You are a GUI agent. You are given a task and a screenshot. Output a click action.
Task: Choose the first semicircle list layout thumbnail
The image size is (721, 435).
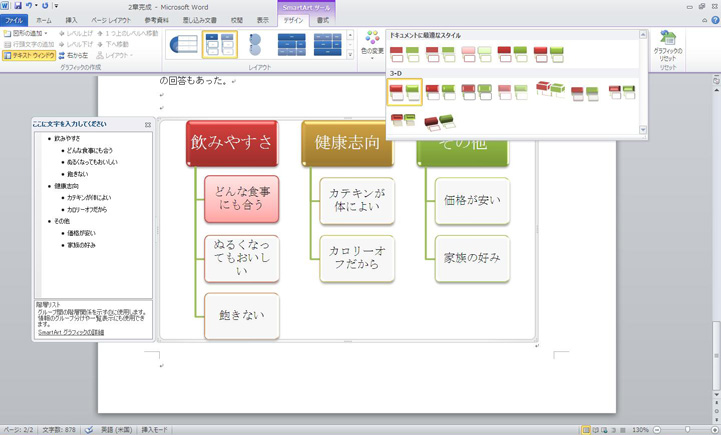point(183,45)
